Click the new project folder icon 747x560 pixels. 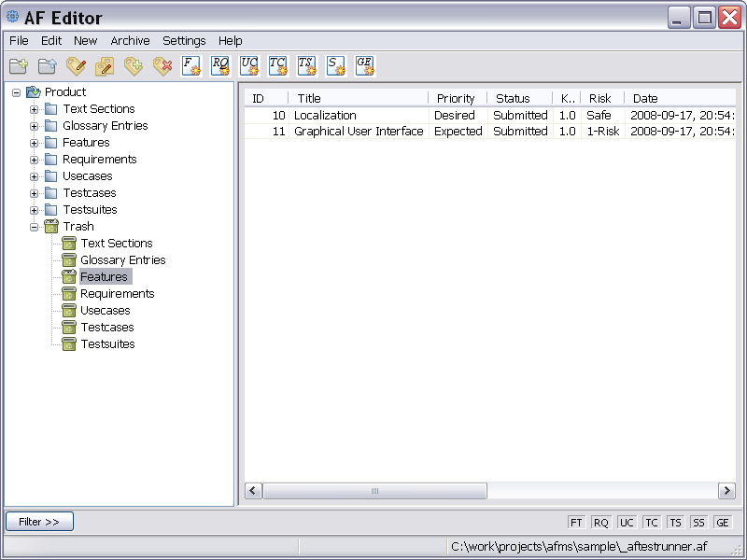tap(19, 65)
